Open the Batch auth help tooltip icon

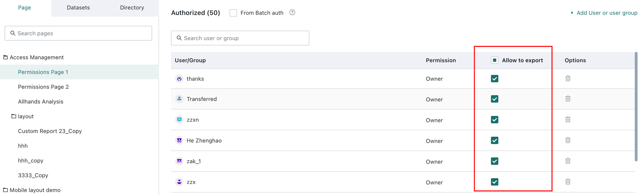point(292,12)
